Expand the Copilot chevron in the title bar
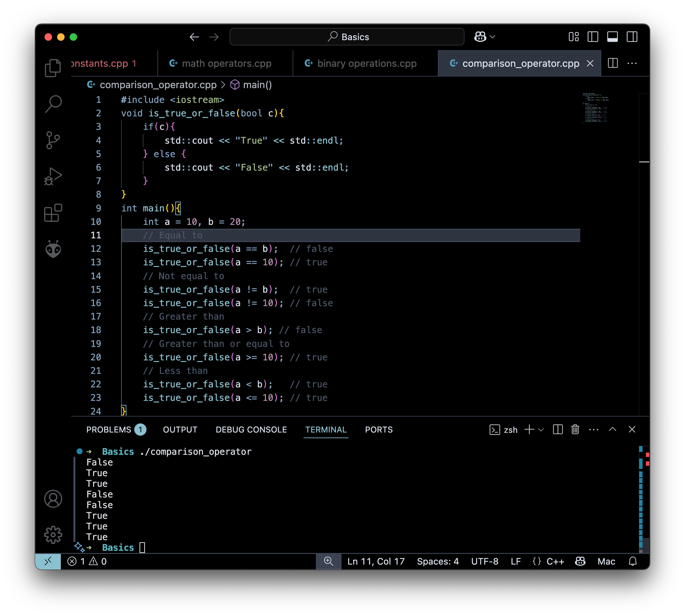 click(x=493, y=37)
